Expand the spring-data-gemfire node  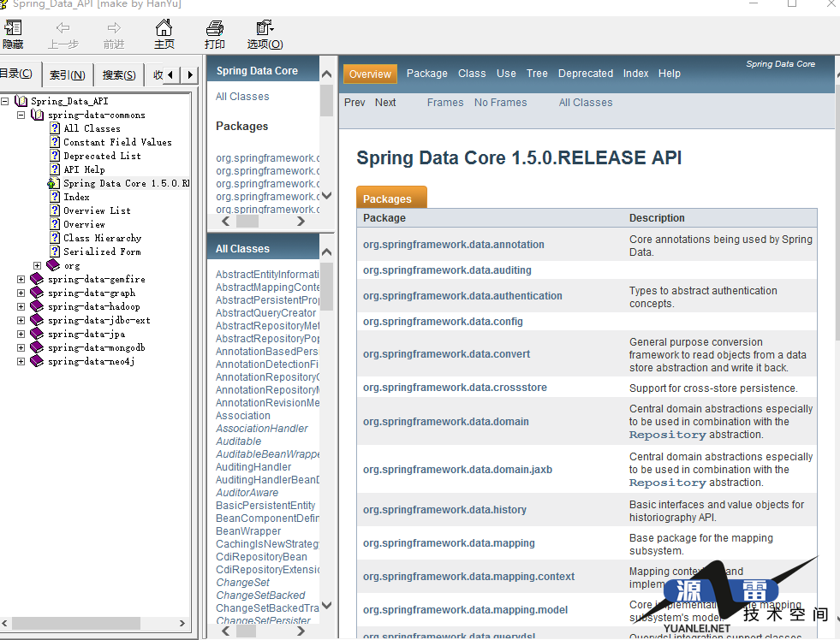tap(21, 279)
